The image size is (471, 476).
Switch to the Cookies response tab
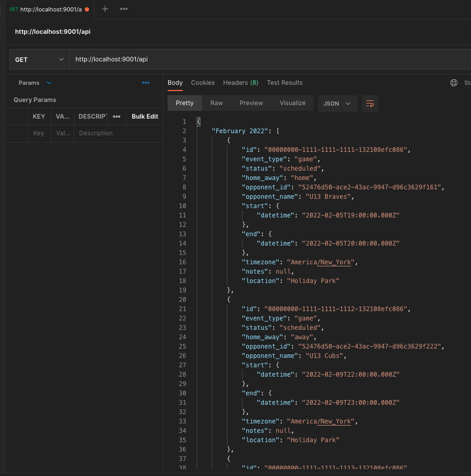(203, 83)
